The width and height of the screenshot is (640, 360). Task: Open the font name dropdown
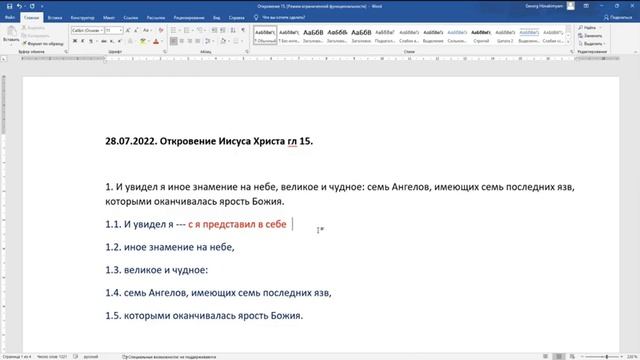point(102,31)
